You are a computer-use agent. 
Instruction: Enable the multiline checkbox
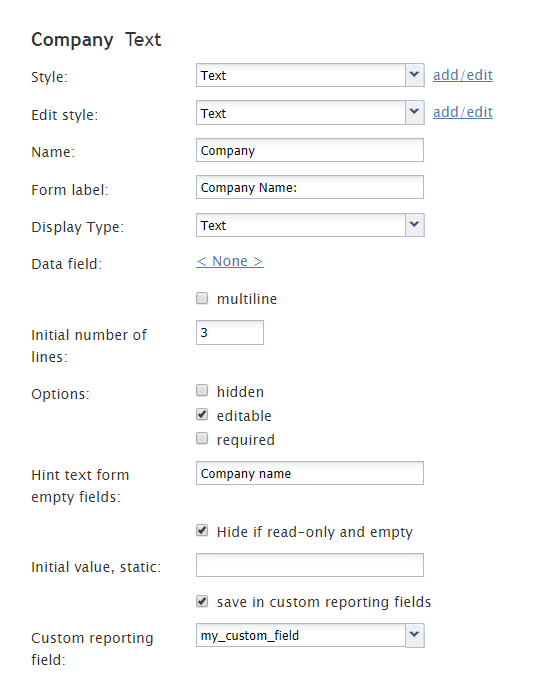click(202, 298)
